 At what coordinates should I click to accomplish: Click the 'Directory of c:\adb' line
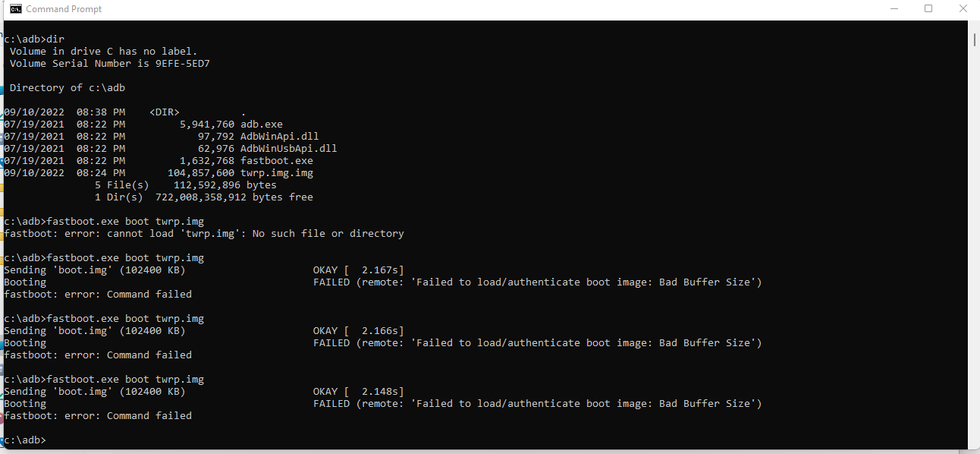pyautogui.click(x=68, y=88)
